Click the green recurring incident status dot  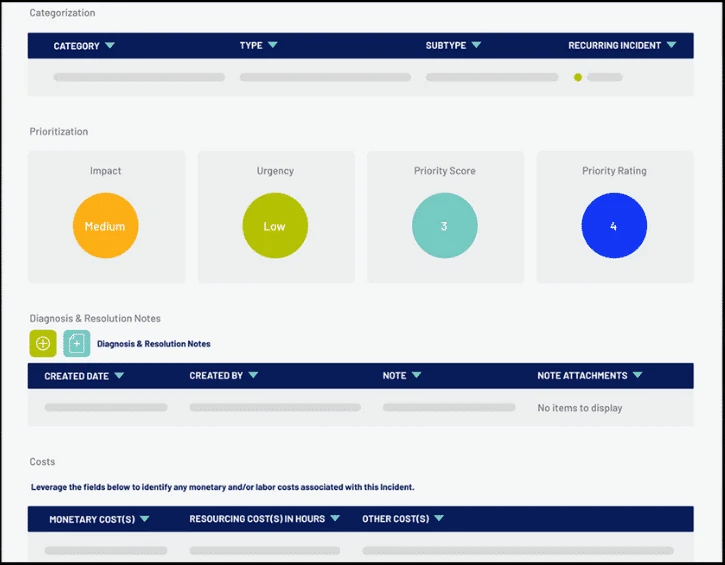pyautogui.click(x=578, y=77)
